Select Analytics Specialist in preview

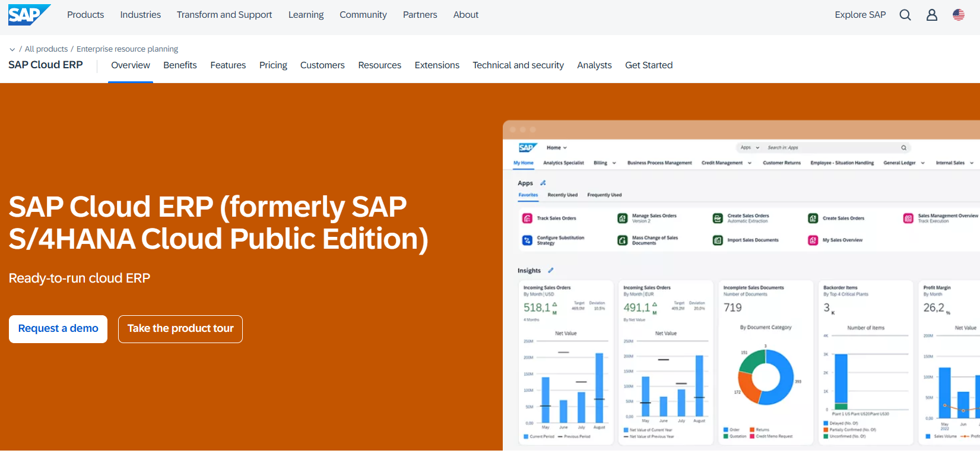[x=563, y=163]
